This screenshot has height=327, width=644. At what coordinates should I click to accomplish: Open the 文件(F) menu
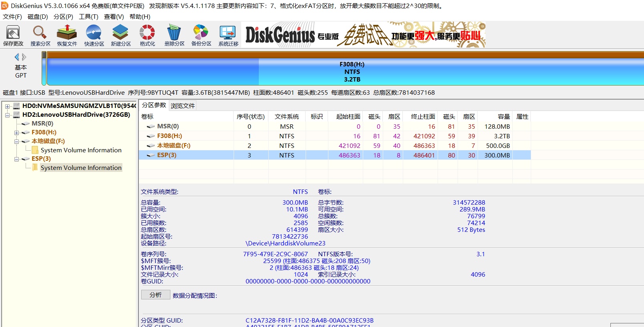pyautogui.click(x=12, y=16)
